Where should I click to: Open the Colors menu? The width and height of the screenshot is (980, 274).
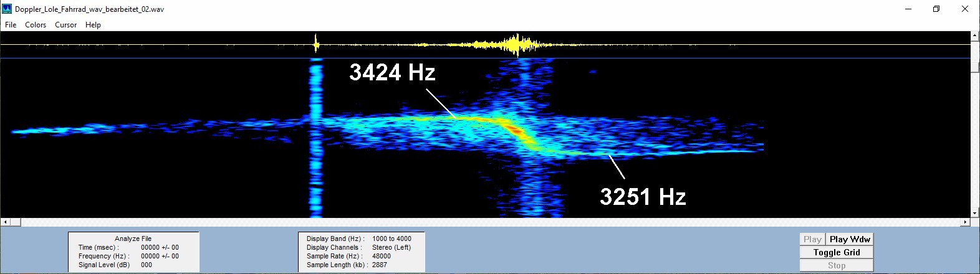[36, 25]
